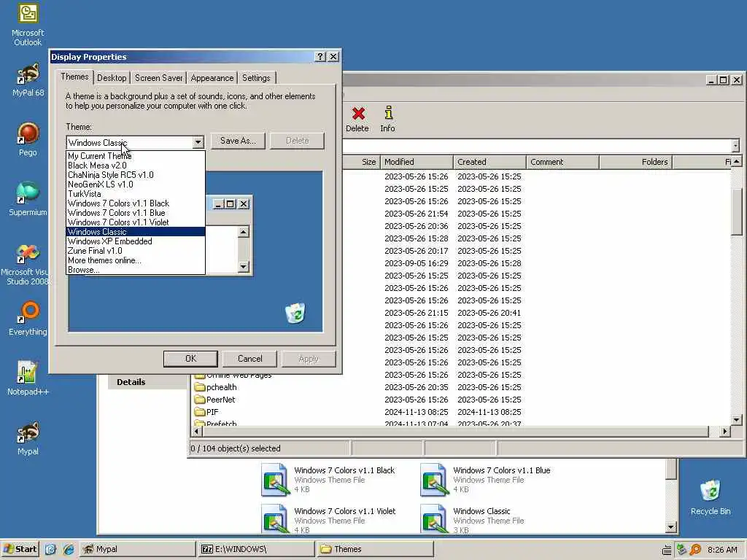
Task: Switch to Mypal taskbar button
Action: (138, 549)
